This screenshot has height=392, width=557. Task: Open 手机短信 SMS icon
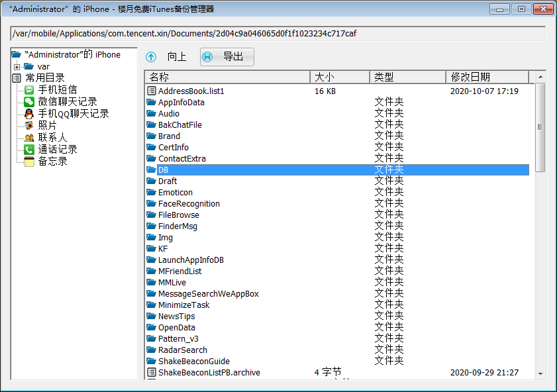coord(29,90)
